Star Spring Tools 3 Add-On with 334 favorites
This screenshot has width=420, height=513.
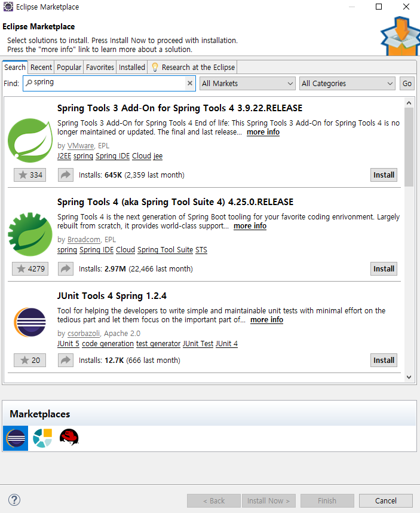click(x=30, y=175)
